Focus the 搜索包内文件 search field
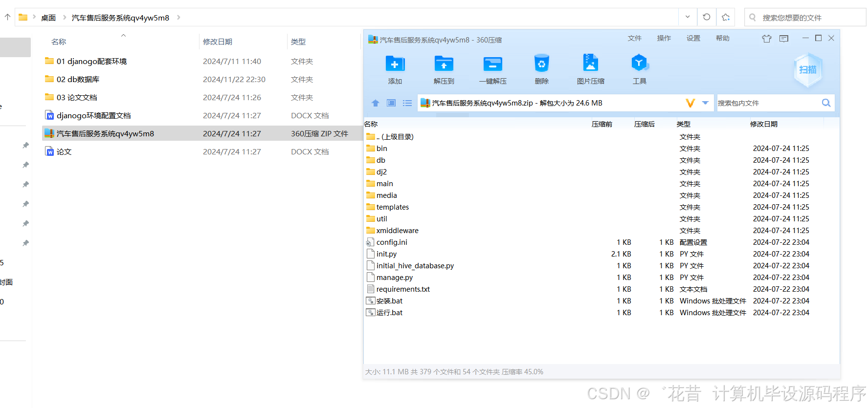Image resolution: width=868 pixels, height=408 pixels. click(768, 103)
